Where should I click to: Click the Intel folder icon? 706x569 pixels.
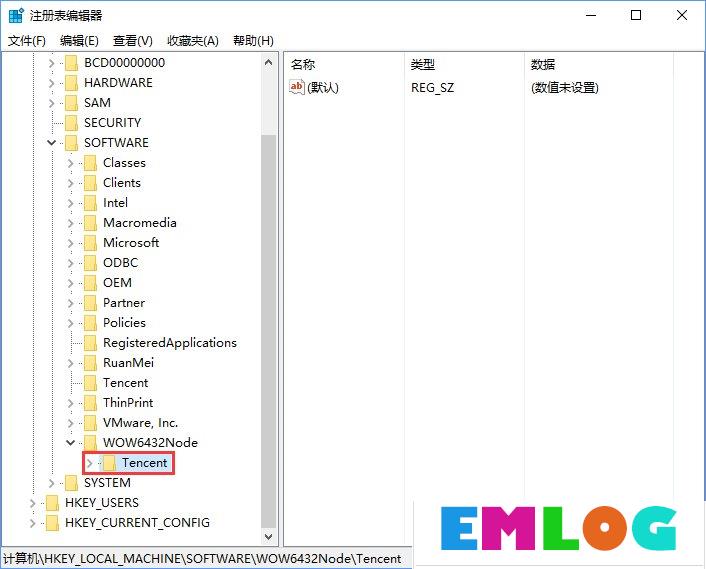tap(90, 203)
